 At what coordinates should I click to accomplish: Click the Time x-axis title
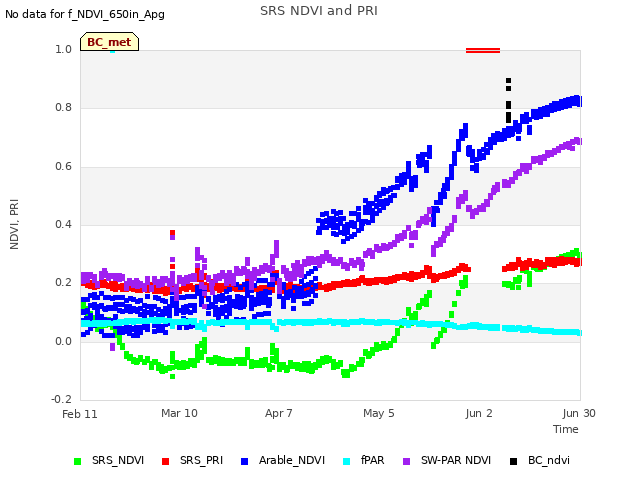coord(566,429)
